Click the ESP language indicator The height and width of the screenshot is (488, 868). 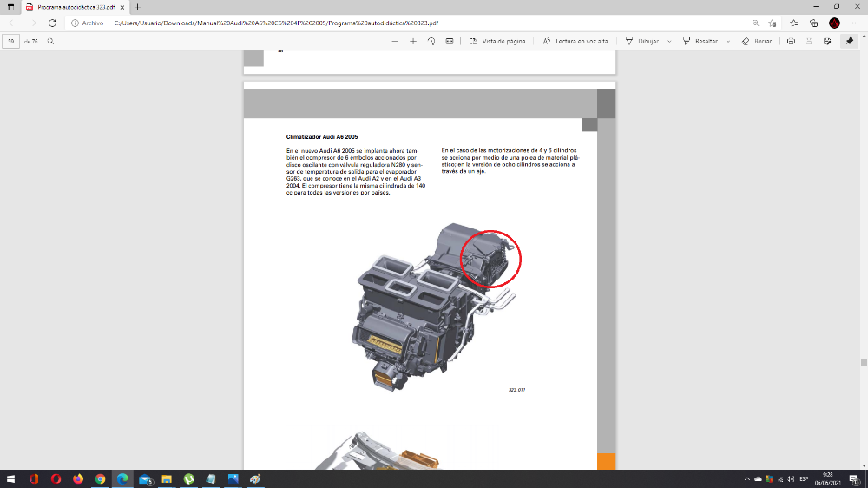coord(804,479)
